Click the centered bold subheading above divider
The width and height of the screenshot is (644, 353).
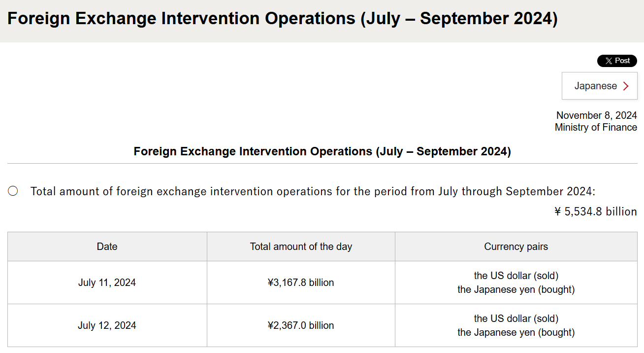point(322,151)
